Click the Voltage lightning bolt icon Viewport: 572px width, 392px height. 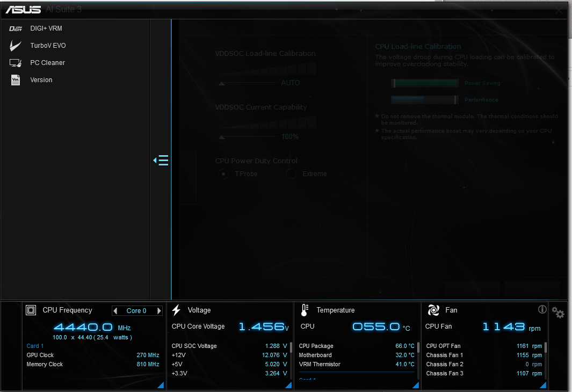click(177, 310)
